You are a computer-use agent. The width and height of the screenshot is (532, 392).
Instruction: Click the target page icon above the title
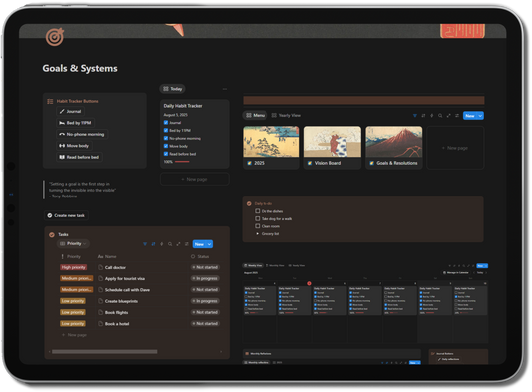[x=55, y=37]
